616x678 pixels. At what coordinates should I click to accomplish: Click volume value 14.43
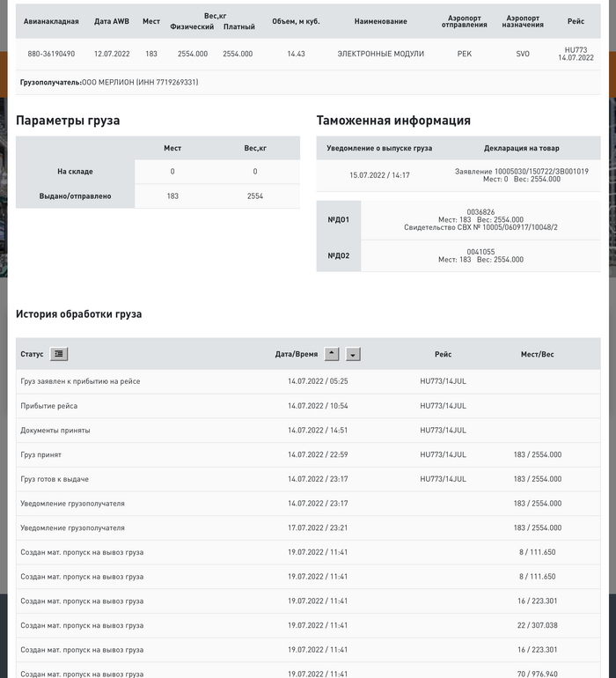pos(296,54)
